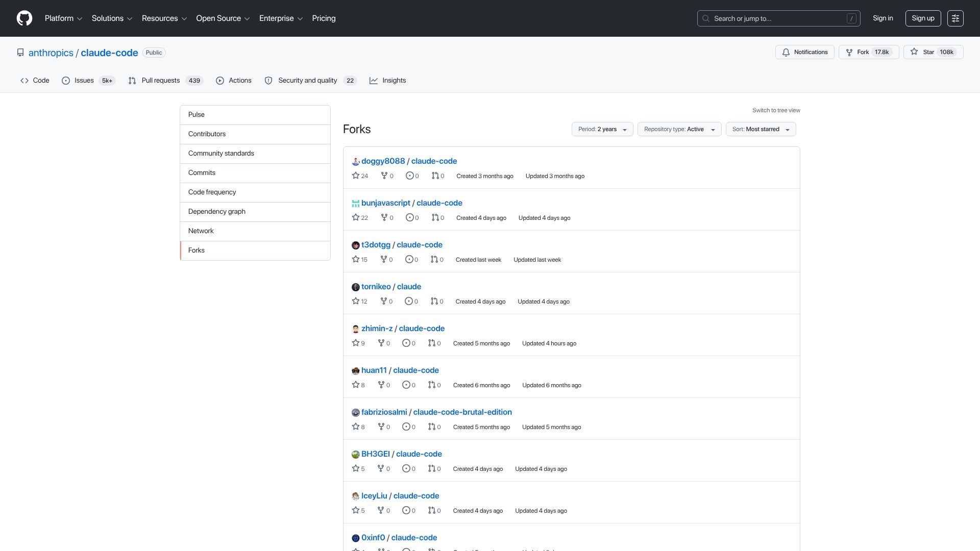Open the Repository type Active dropdown
Viewport: 980px width, 551px height.
[679, 129]
